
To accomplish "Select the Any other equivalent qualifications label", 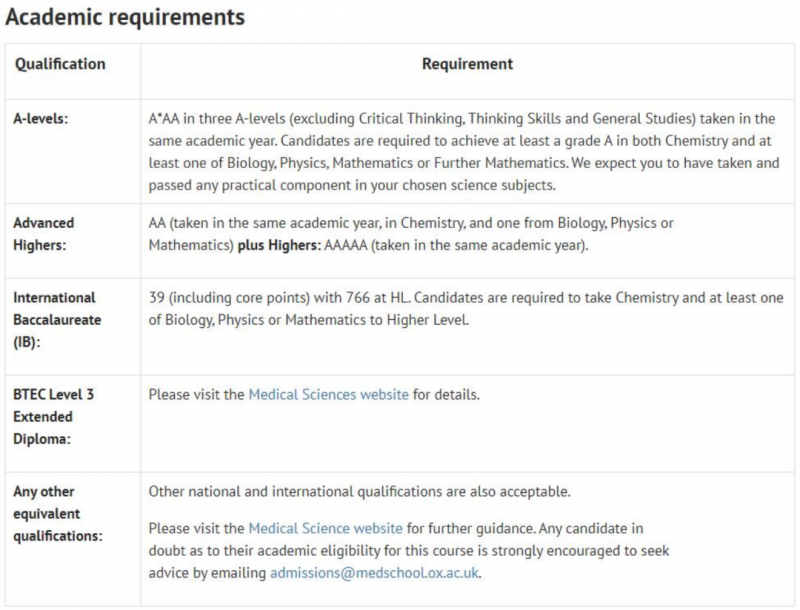I will click(x=58, y=514).
